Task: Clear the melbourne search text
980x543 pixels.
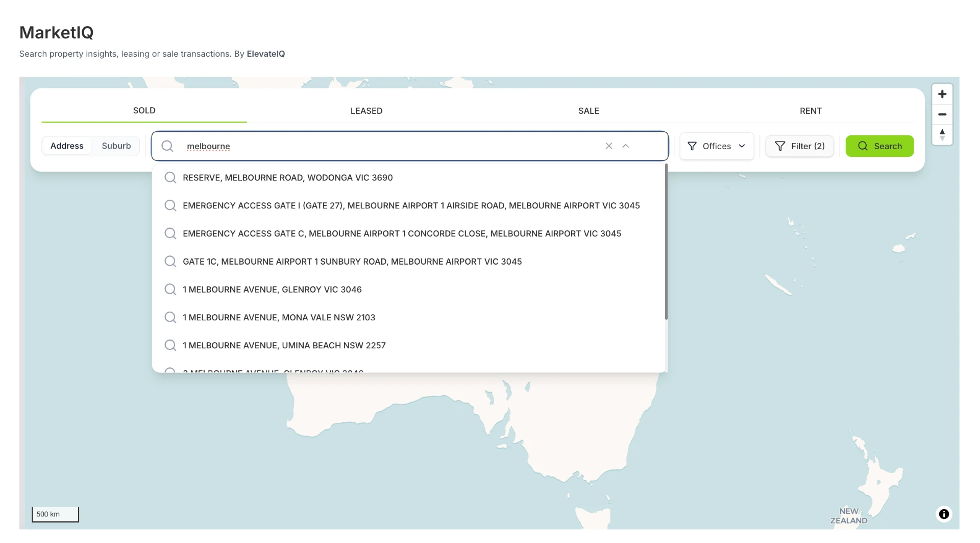Action: point(609,146)
